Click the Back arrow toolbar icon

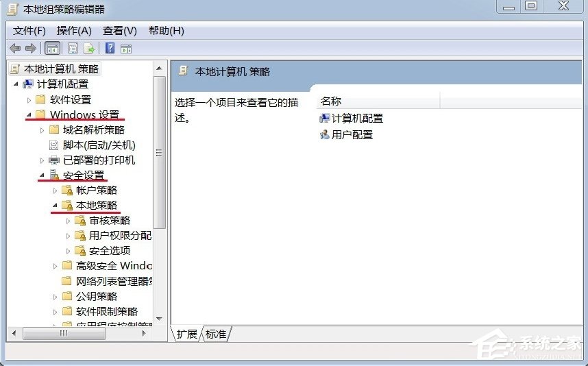coord(15,48)
